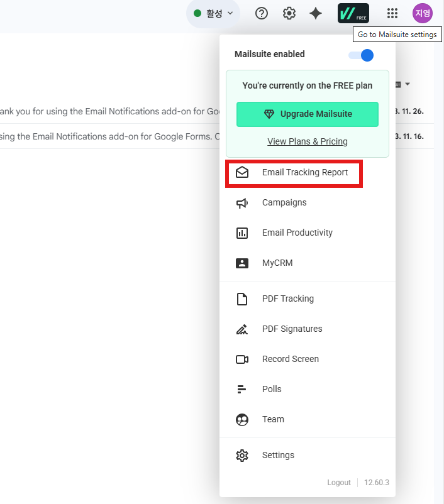
Task: Click the Team people icon
Action: coord(242,419)
